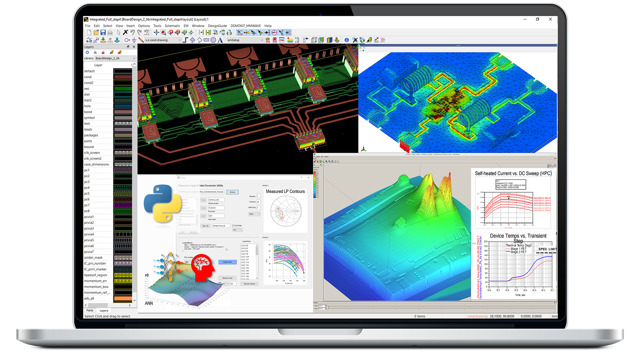Click the Save design floppy icon
The image size is (644, 357).
[x=103, y=33]
